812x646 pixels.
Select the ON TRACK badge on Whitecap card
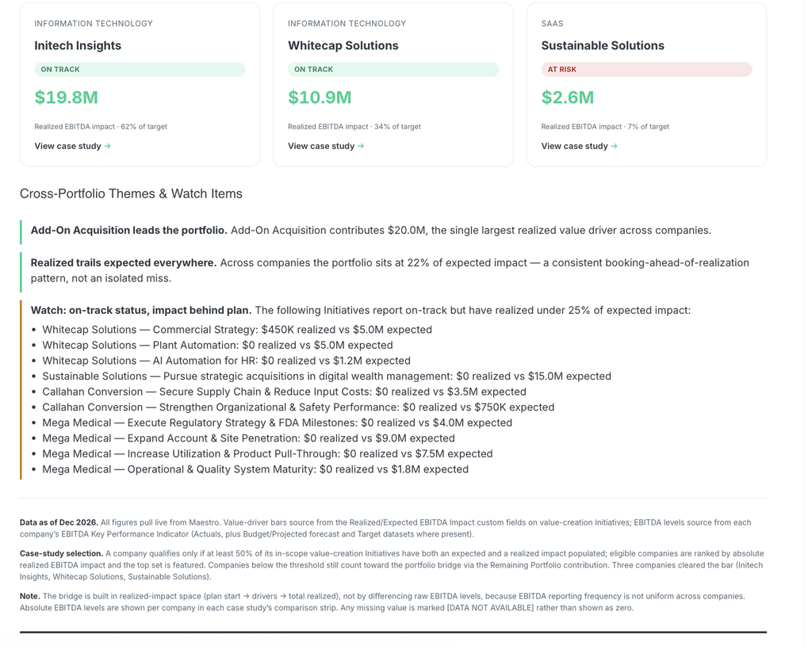coord(393,70)
